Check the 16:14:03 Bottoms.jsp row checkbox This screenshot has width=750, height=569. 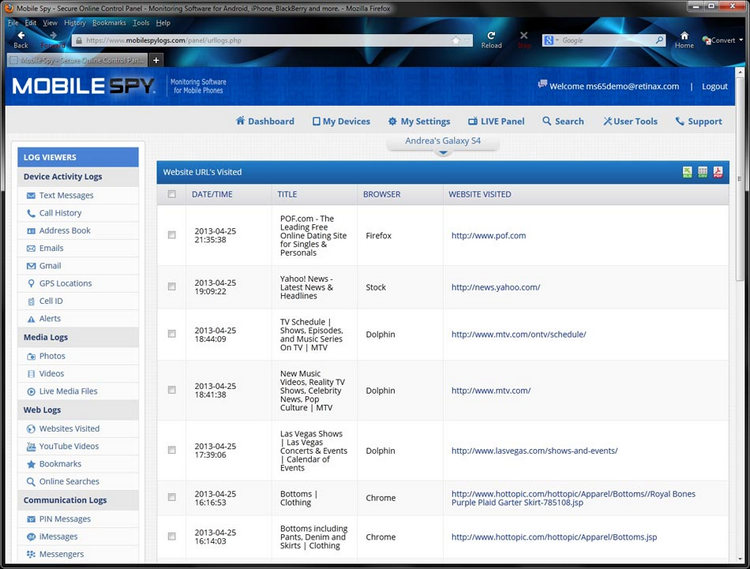coord(172,536)
